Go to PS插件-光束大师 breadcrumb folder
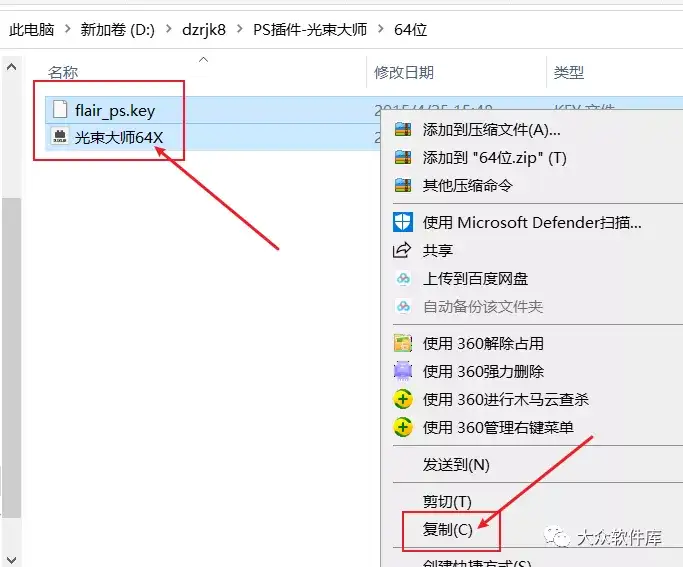This screenshot has height=567, width=683. click(x=310, y=30)
